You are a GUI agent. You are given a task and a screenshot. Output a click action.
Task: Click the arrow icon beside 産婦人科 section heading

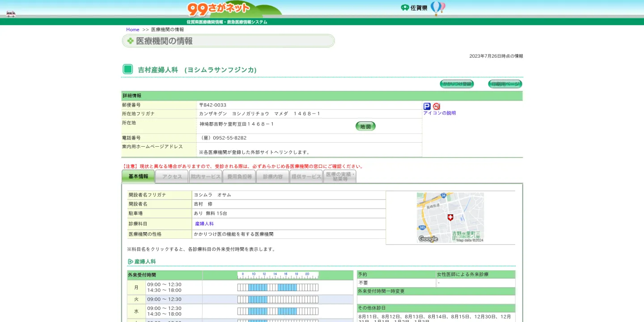[x=131, y=262]
